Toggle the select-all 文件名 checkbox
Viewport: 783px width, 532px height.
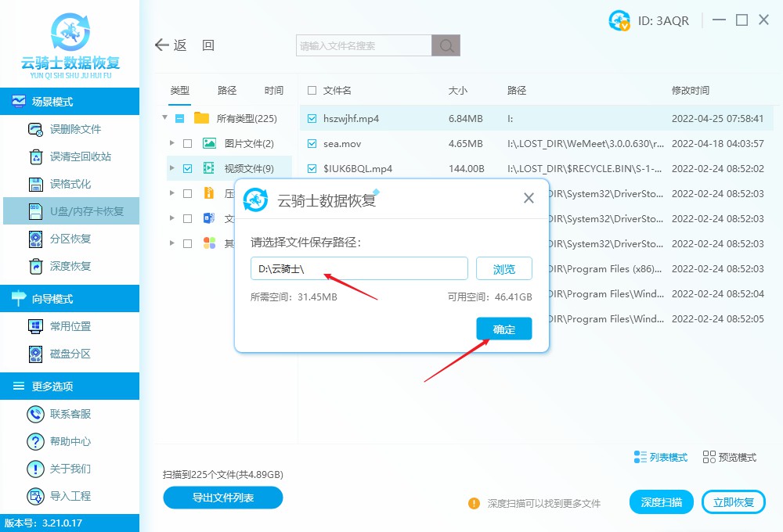click(312, 90)
